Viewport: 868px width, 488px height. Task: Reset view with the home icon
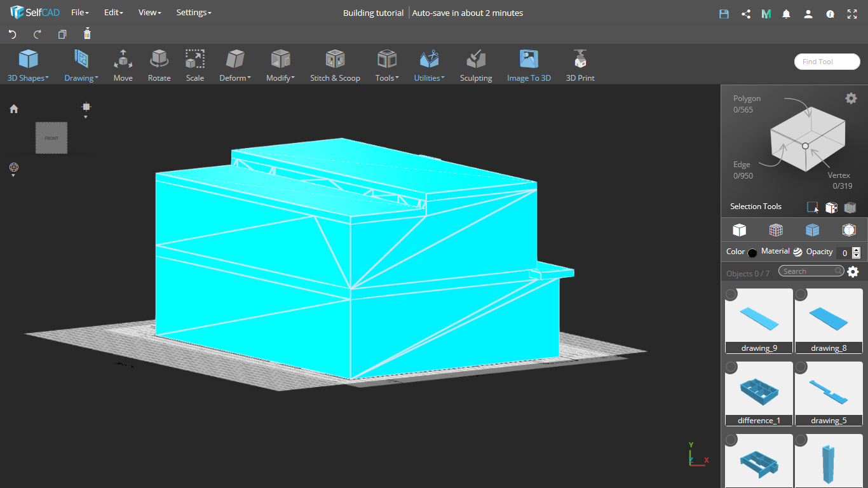pos(14,109)
